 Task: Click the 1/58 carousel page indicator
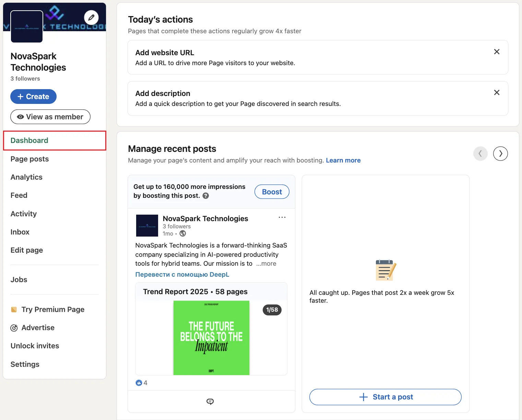pos(272,310)
